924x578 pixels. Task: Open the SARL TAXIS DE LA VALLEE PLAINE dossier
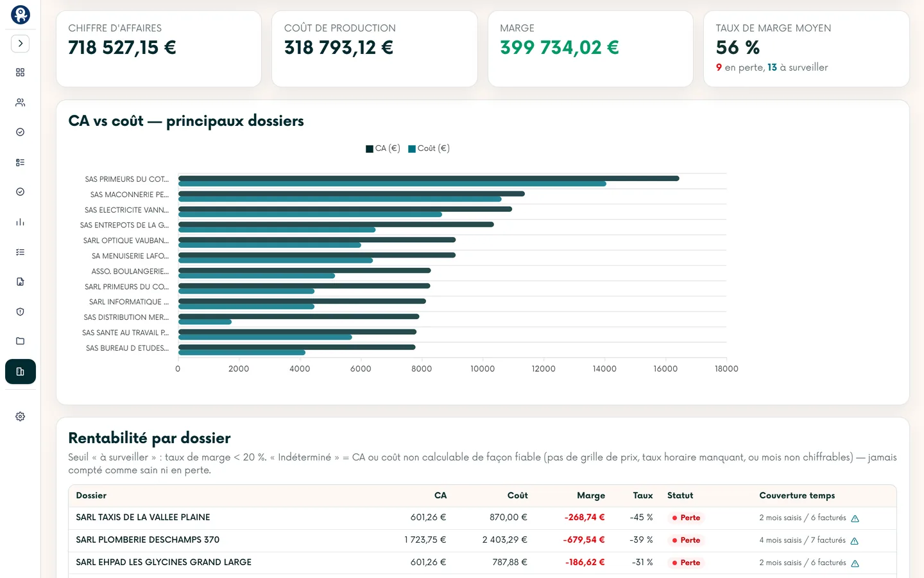pos(143,518)
